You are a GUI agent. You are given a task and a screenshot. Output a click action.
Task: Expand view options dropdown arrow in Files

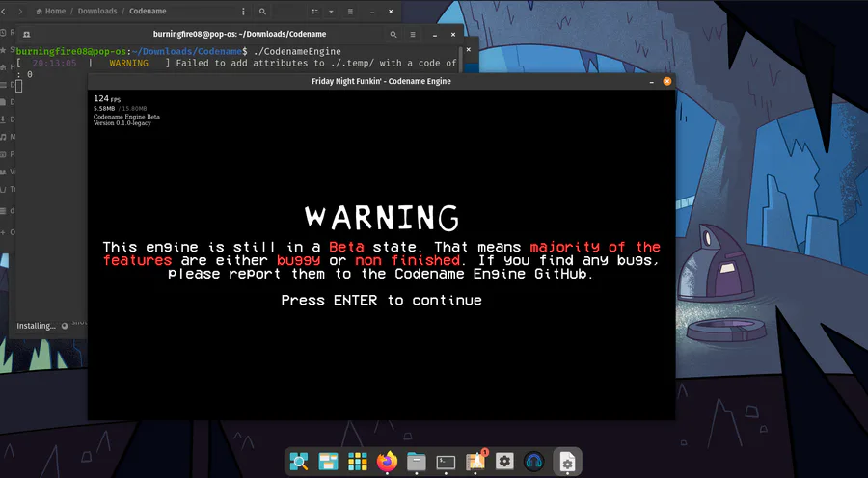point(331,11)
